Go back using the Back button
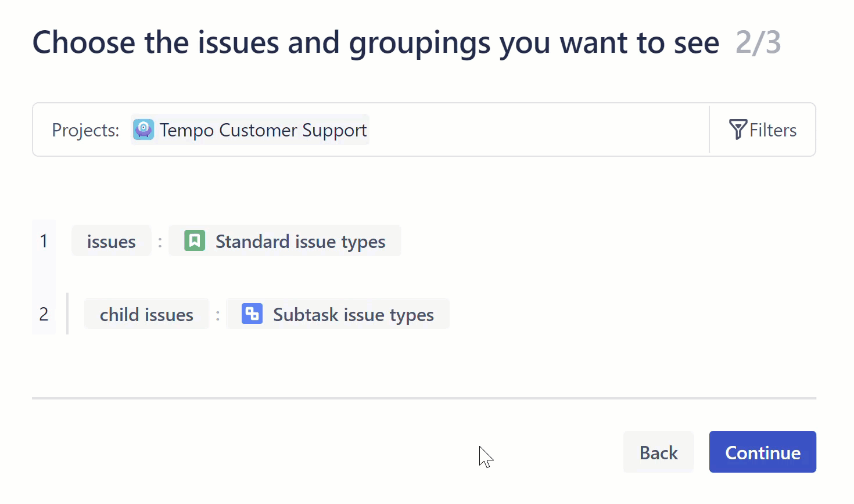Screen dimensions: 854x504 658,452
